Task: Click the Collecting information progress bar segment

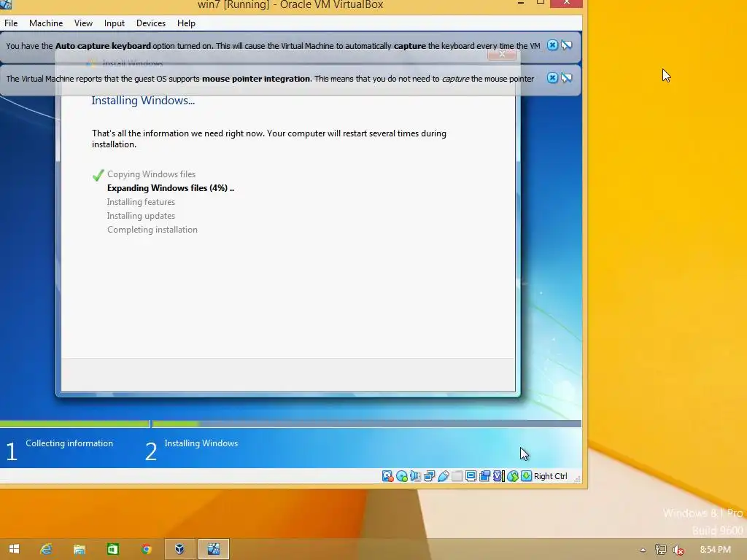Action: click(x=74, y=424)
